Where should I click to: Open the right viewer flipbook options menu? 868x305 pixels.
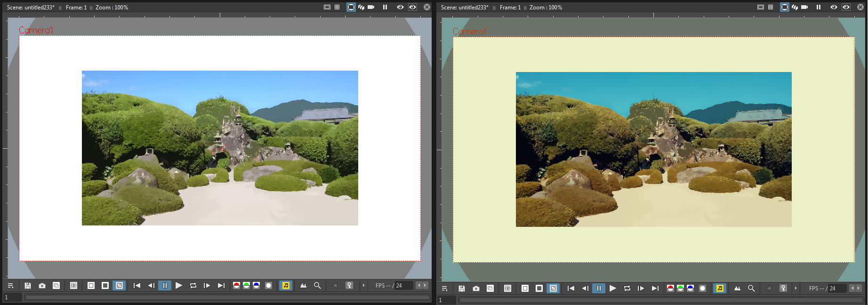(444, 289)
